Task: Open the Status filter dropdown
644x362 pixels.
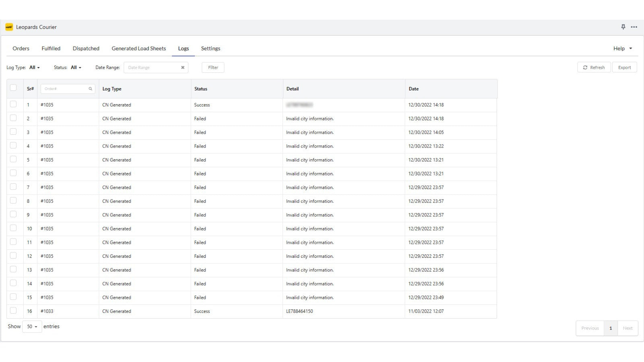Action: click(x=76, y=67)
